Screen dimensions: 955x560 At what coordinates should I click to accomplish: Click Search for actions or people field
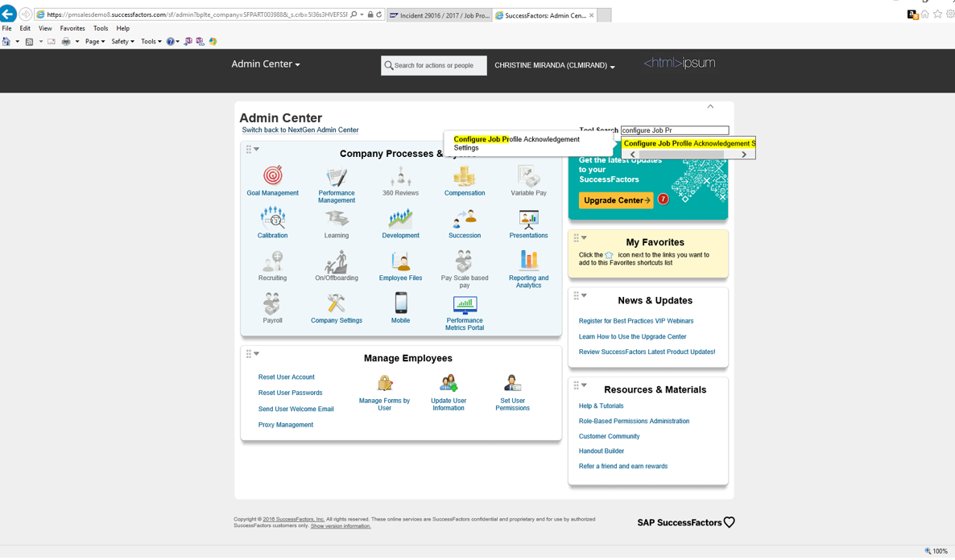434,66
